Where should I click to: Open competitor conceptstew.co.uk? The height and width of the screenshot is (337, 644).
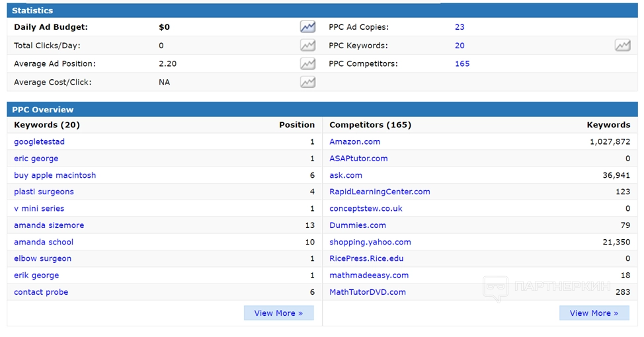tap(366, 209)
